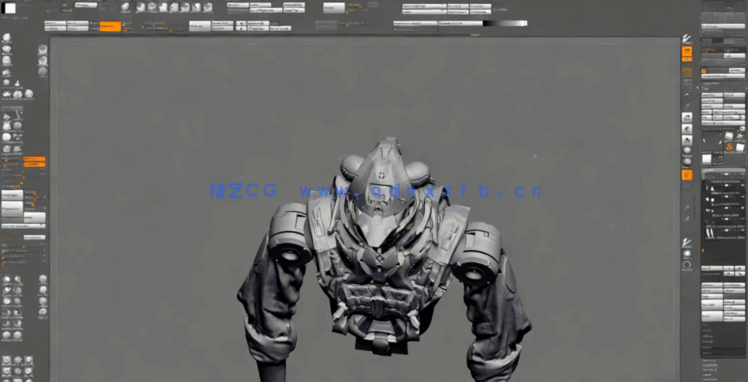Select the star-shaped PolyMesh3D tool icon
Image resolution: width=748 pixels, height=382 pixels.
(739, 136)
